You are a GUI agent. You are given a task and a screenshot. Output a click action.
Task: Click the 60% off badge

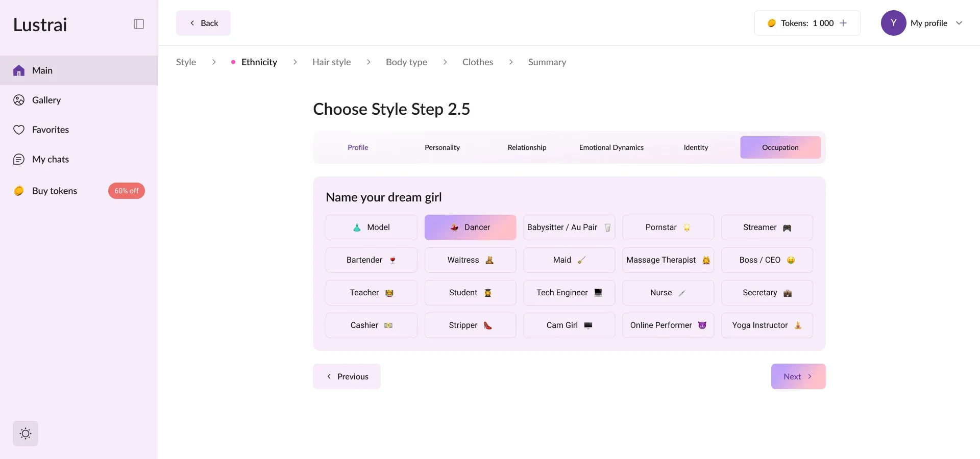tap(126, 191)
